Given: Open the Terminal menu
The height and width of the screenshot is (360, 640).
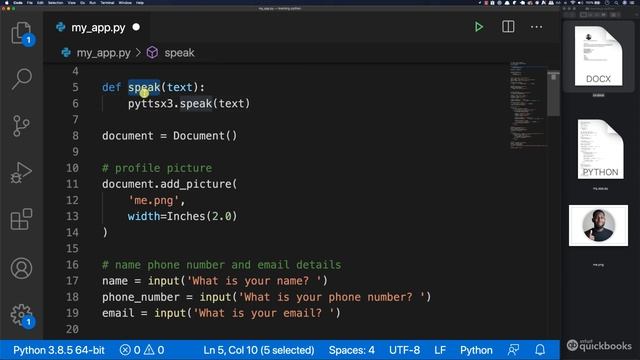Looking at the screenshot, I should click(x=107, y=2).
